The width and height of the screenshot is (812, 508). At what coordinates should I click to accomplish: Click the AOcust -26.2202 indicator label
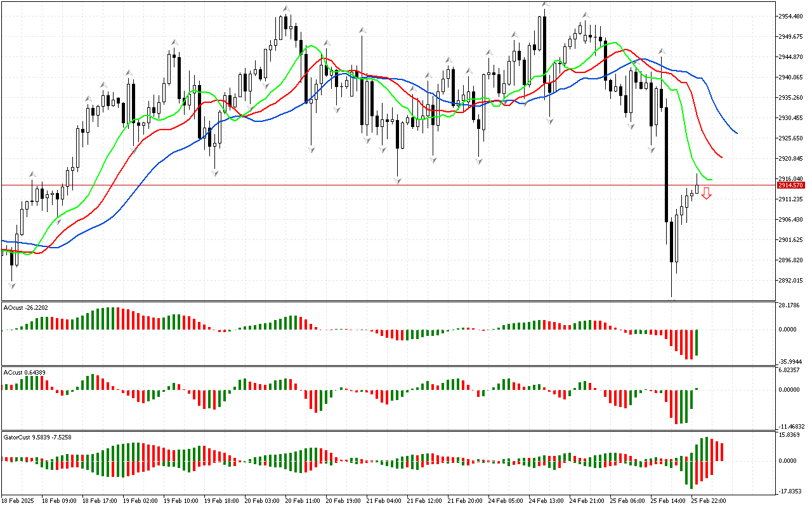tap(25, 308)
